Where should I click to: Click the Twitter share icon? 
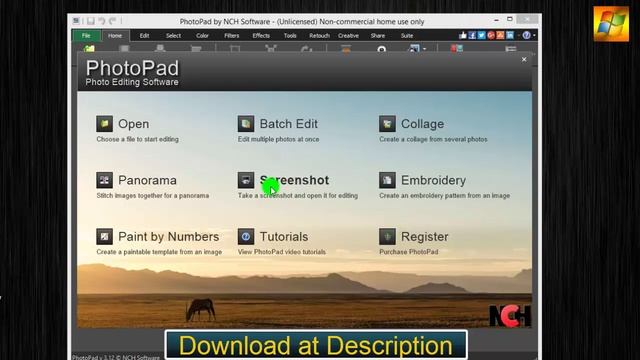[x=482, y=36]
